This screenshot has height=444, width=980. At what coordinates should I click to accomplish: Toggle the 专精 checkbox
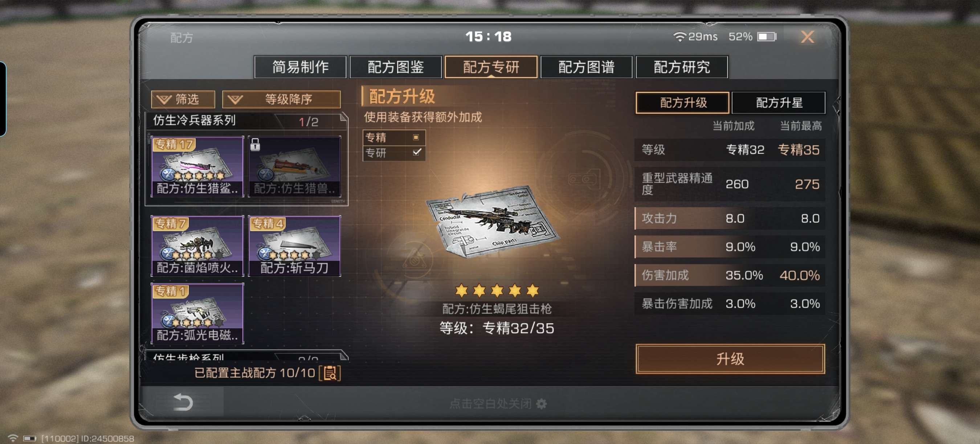pyautogui.click(x=416, y=137)
